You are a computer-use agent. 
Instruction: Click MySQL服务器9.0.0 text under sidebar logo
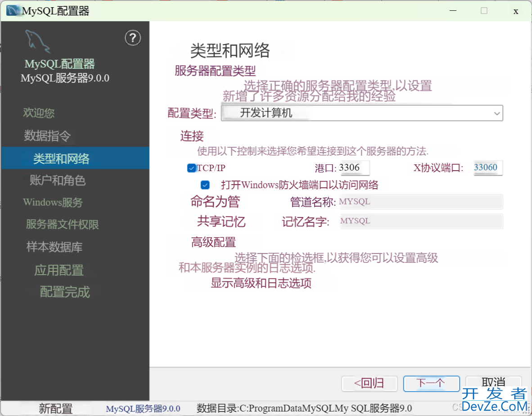coord(65,78)
